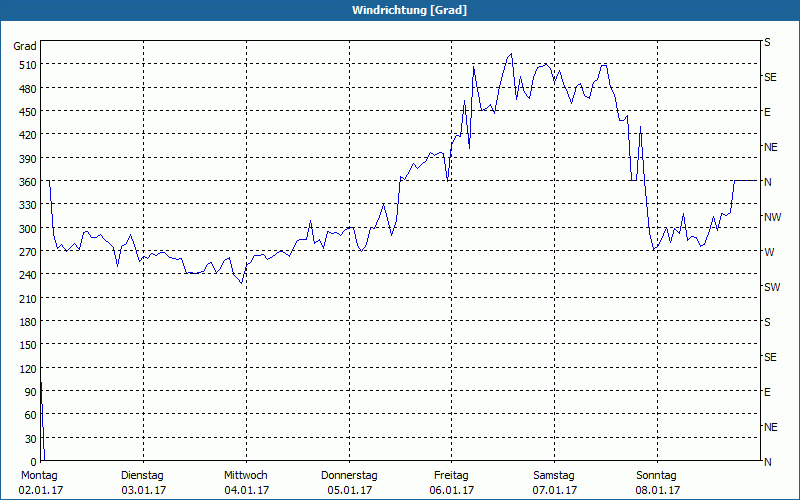Select the 150 degree axis label
This screenshot has height=500, width=800.
(x=28, y=345)
